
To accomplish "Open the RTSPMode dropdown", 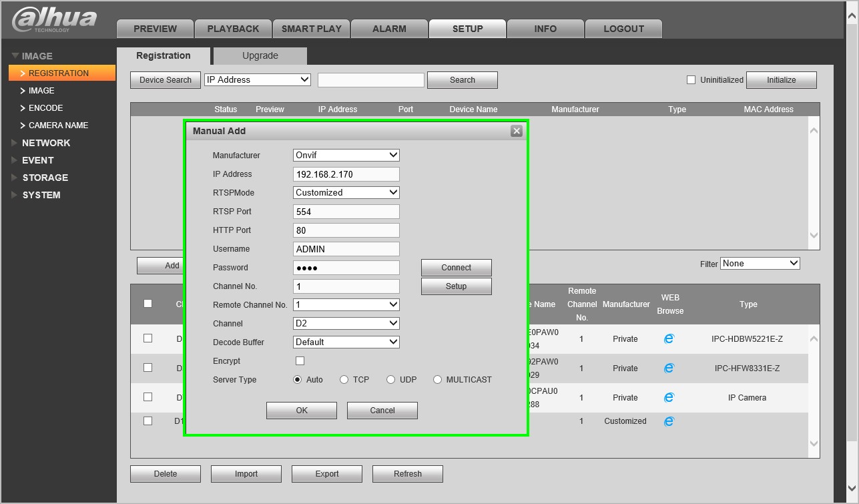I will tap(346, 192).
